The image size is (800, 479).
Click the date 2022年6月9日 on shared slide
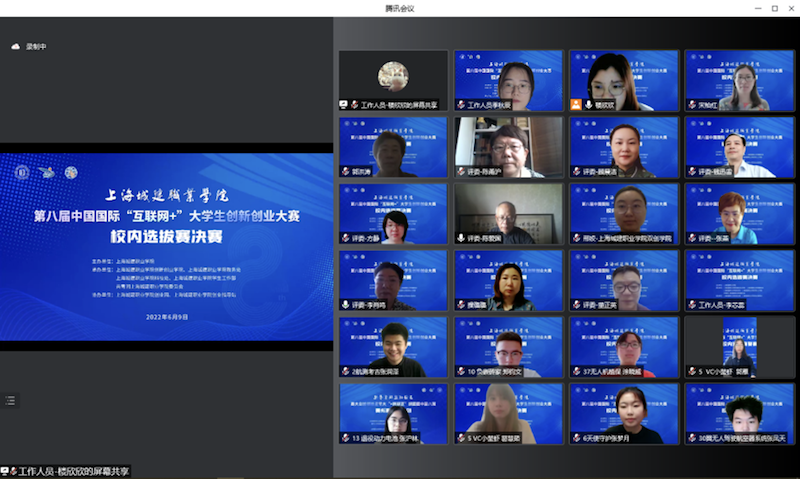167,317
